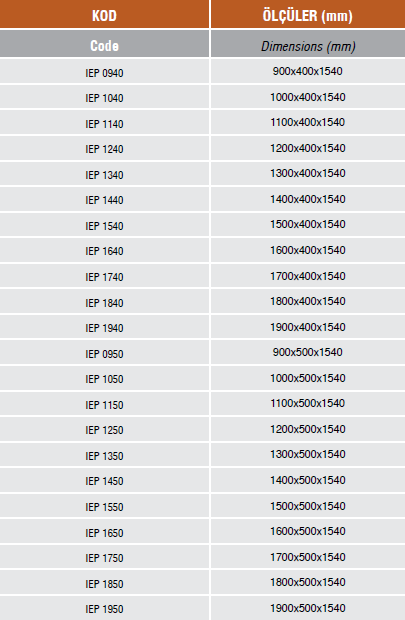The height and width of the screenshot is (620, 405).
Task: Click the KOD column header
Action: coord(104,14)
